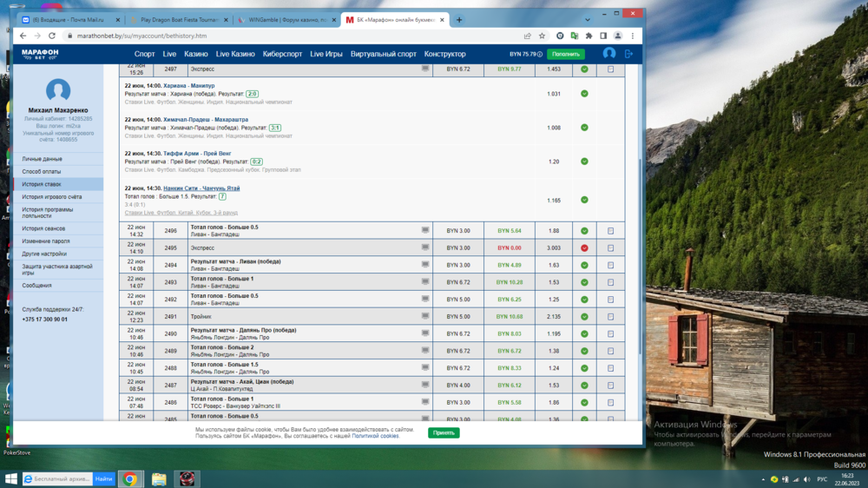
Task: Open the balance info icon next to BYN 75.79
Action: (x=539, y=54)
